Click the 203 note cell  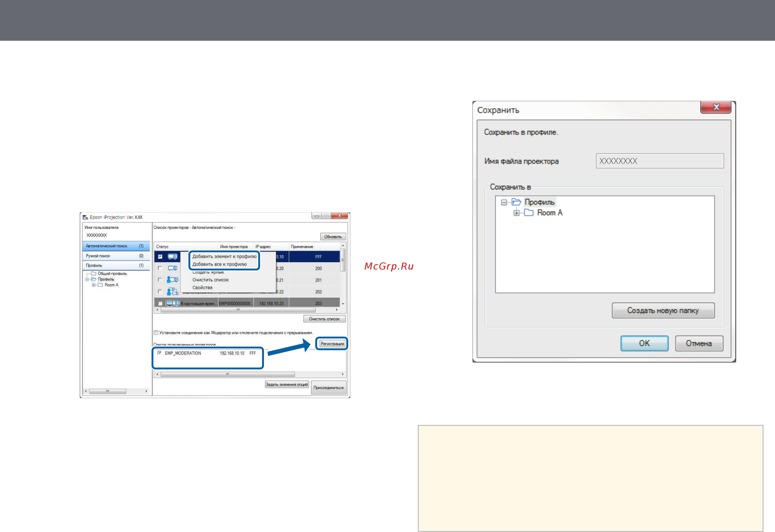coord(318,303)
